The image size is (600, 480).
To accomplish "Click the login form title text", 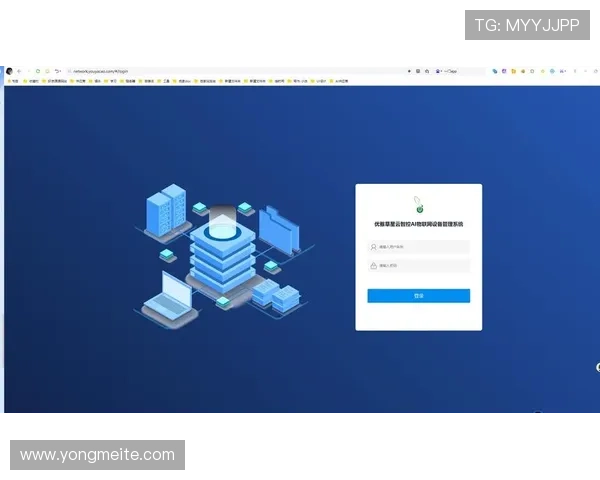I will [x=418, y=225].
